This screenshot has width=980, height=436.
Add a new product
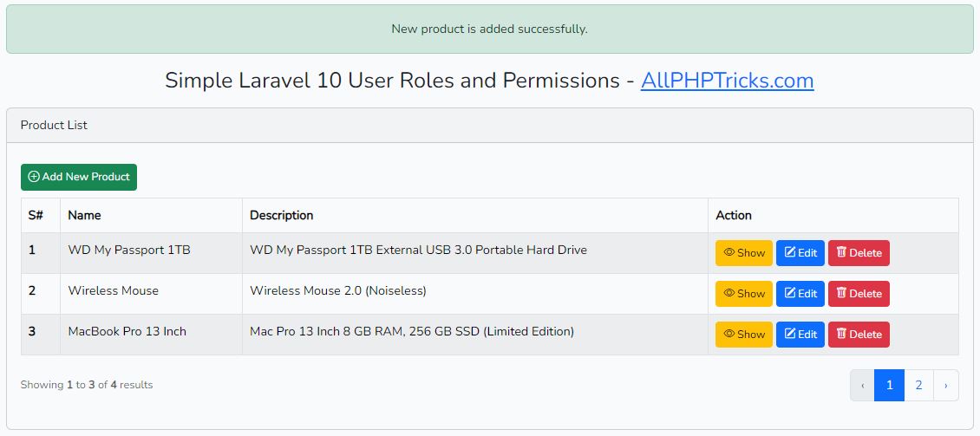click(x=79, y=177)
